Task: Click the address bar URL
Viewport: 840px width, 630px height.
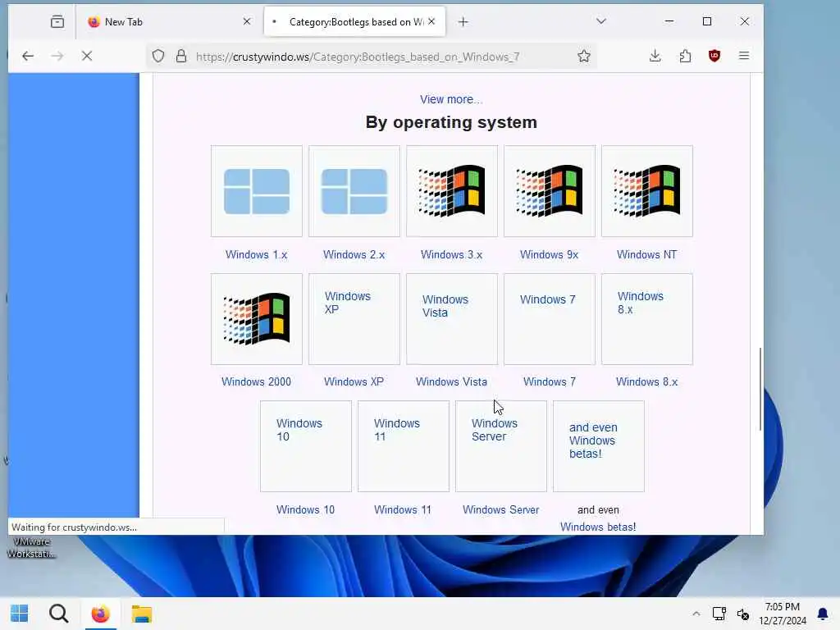Action: [358, 57]
